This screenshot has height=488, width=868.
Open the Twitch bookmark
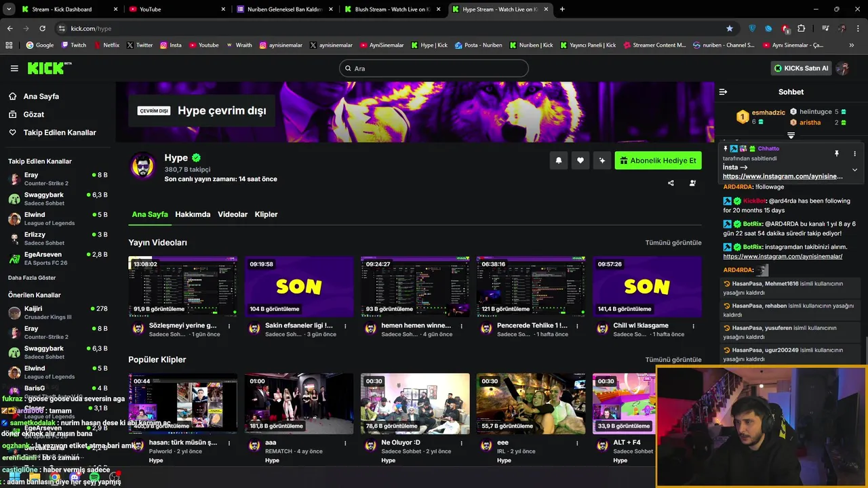[x=74, y=45]
